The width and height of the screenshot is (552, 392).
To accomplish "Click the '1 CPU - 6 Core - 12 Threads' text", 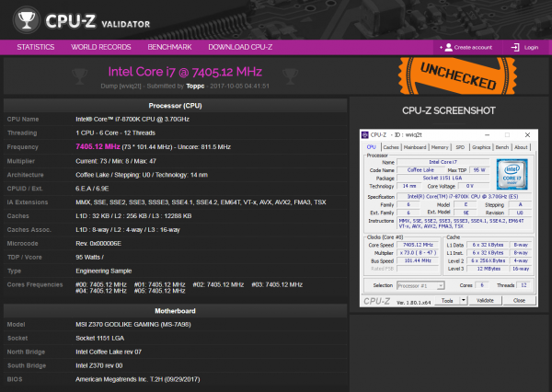I will (116, 133).
